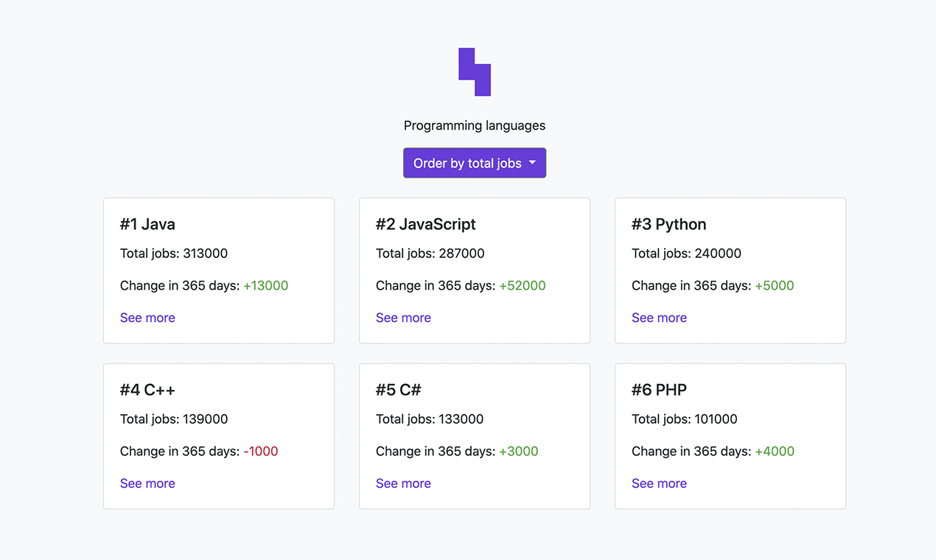Open See more for C# card
The width and height of the screenshot is (936, 560).
click(403, 483)
